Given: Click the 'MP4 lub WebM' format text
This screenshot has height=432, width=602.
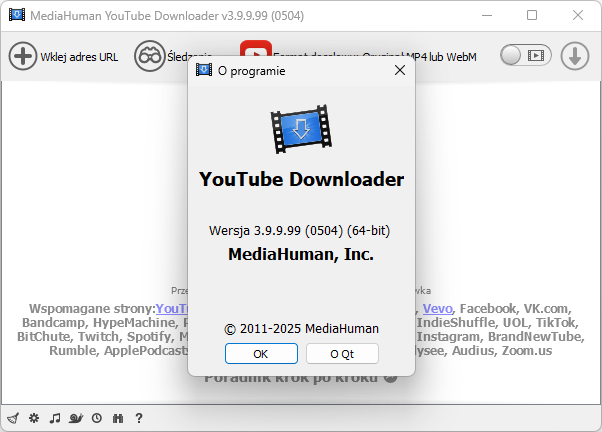Looking at the screenshot, I should (x=442, y=57).
